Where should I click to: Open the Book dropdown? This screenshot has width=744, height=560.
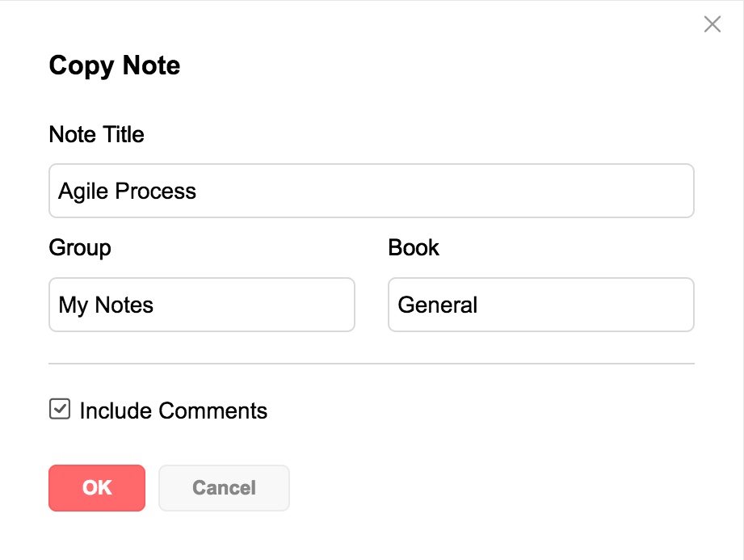[541, 305]
